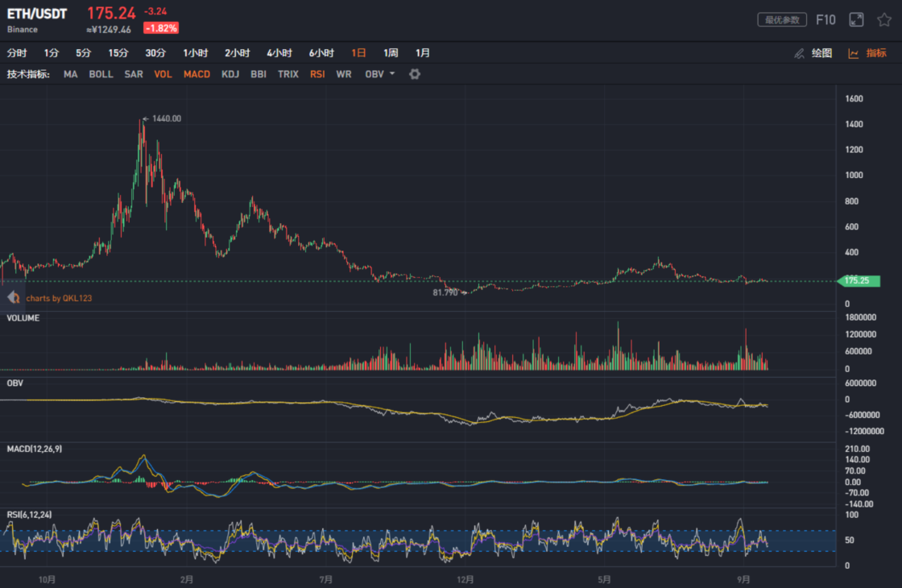Click the 1440.00 peak price marker
The image size is (902, 588).
pos(166,118)
